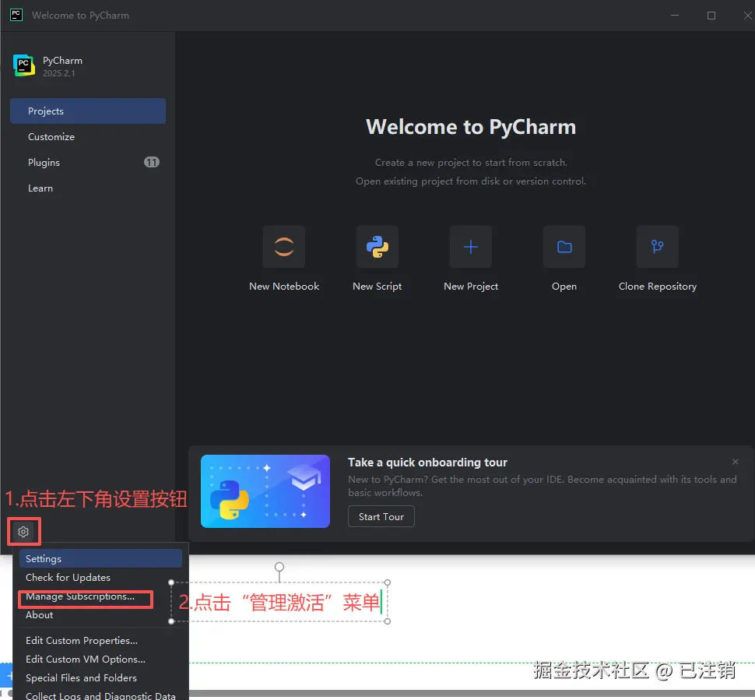This screenshot has height=700, width=755.
Task: Dismiss the onboarding tour banner
Action: click(x=736, y=462)
